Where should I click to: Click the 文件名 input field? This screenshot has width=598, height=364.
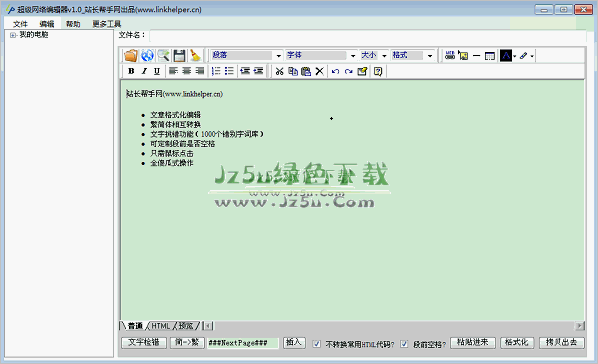point(368,35)
